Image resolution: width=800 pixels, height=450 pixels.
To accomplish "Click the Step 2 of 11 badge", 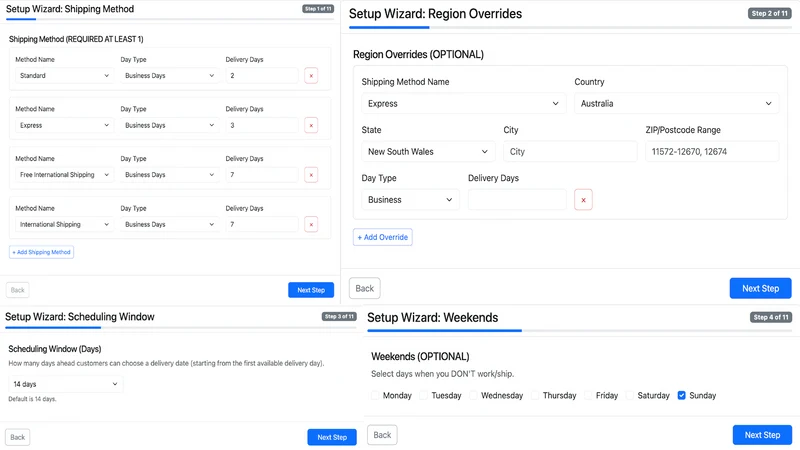I will (769, 13).
